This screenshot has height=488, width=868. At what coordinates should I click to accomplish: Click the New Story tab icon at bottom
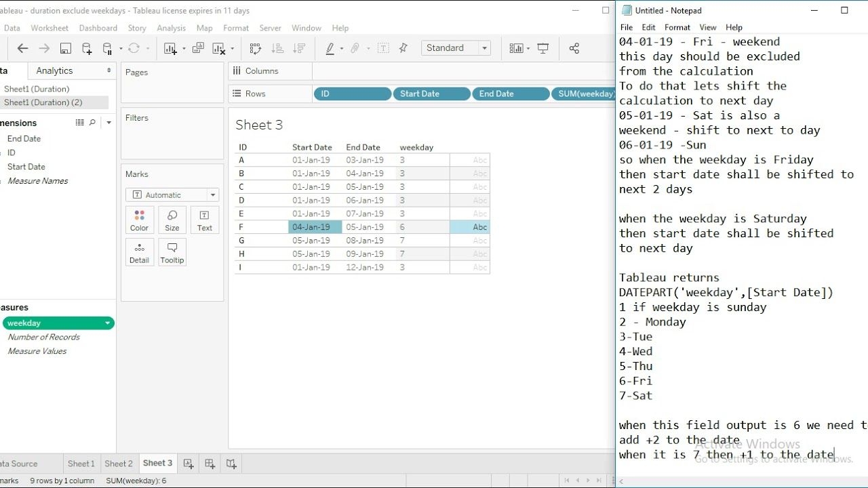click(231, 464)
